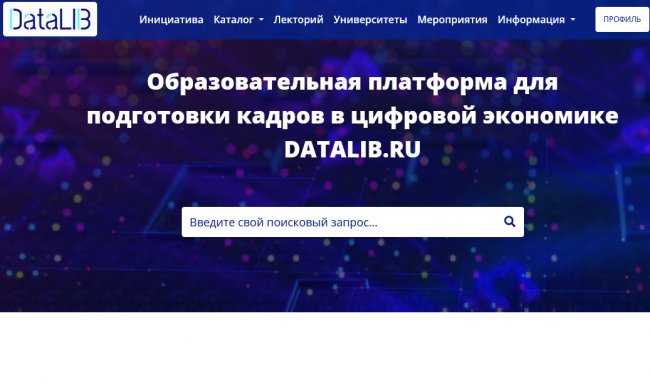Click the word платформа in the heading
Screen dimensions: 650x385
coord(437,82)
